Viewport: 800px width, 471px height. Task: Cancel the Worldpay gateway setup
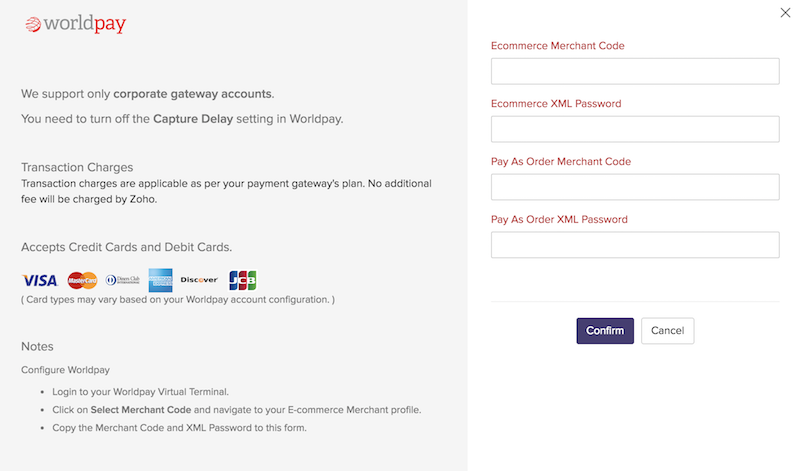(x=667, y=331)
